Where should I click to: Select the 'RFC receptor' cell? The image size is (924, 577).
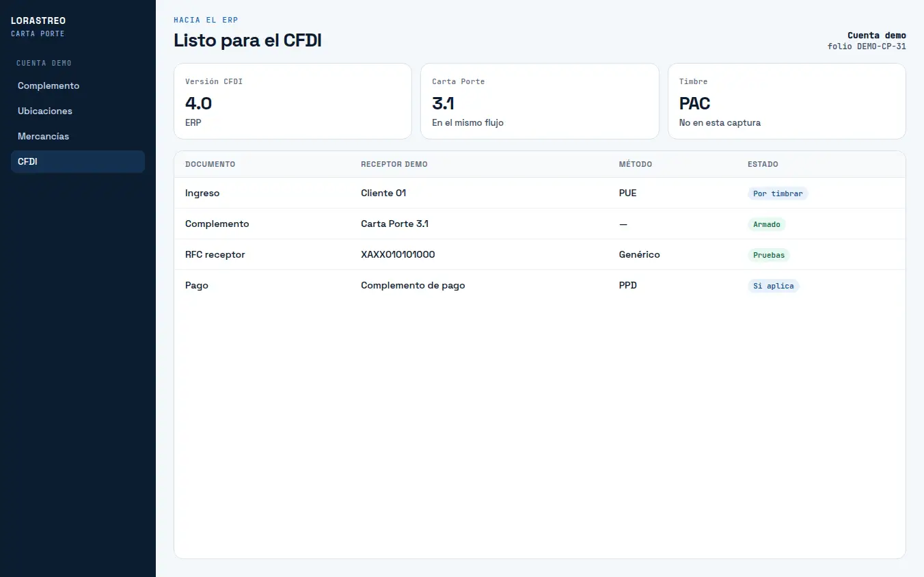tap(215, 255)
